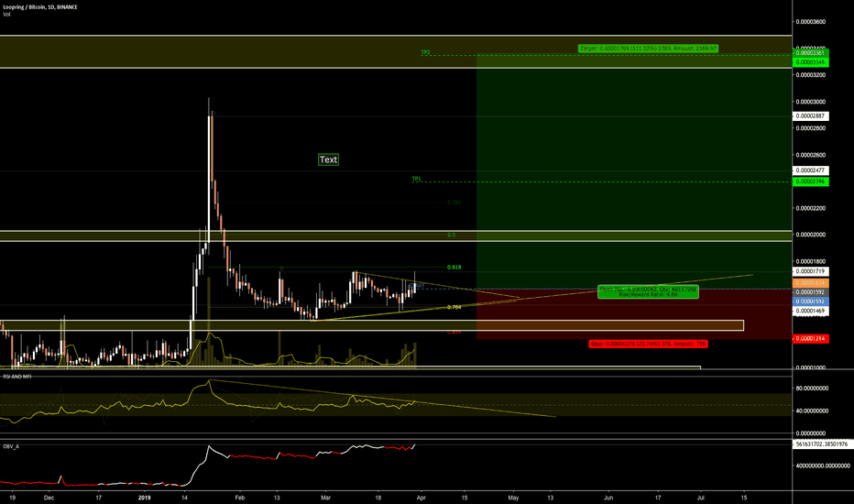Click the 'Dec' label on time axis
This screenshot has width=854, height=504.
[49, 498]
